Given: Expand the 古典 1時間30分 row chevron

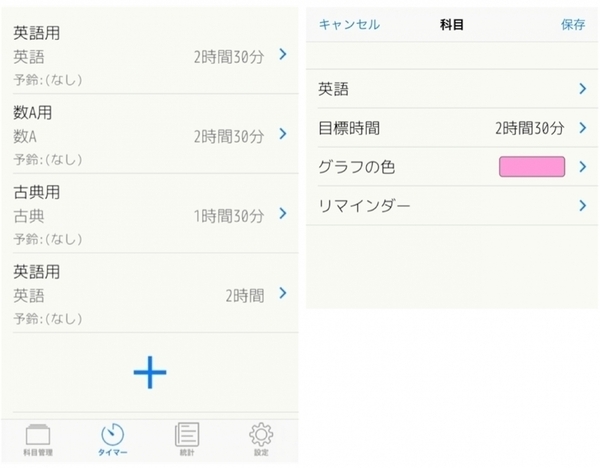Looking at the screenshot, I should (x=283, y=214).
